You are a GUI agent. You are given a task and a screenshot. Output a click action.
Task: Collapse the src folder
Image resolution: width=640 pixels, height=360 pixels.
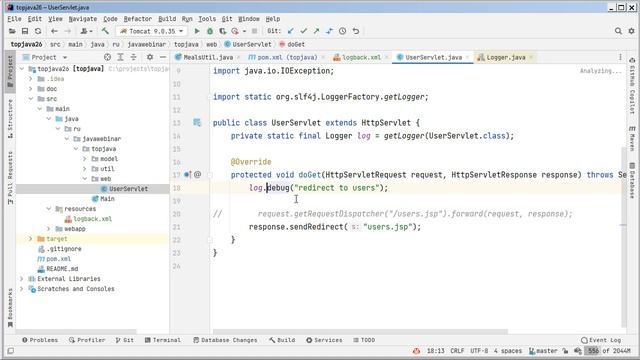tap(31, 99)
